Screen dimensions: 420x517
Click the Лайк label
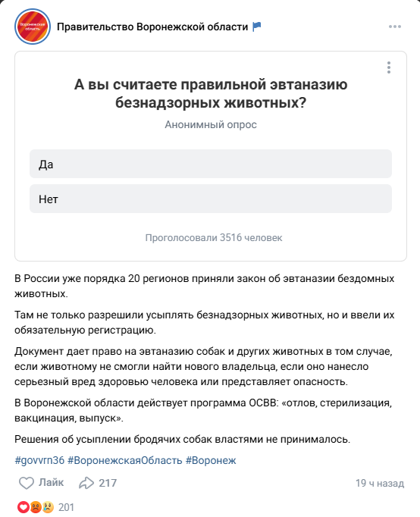pyautogui.click(x=51, y=482)
